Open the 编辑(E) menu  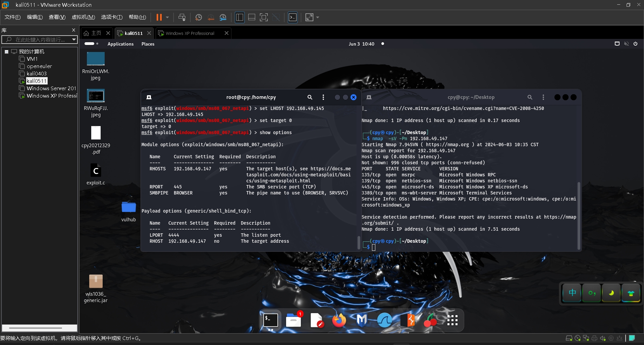35,17
